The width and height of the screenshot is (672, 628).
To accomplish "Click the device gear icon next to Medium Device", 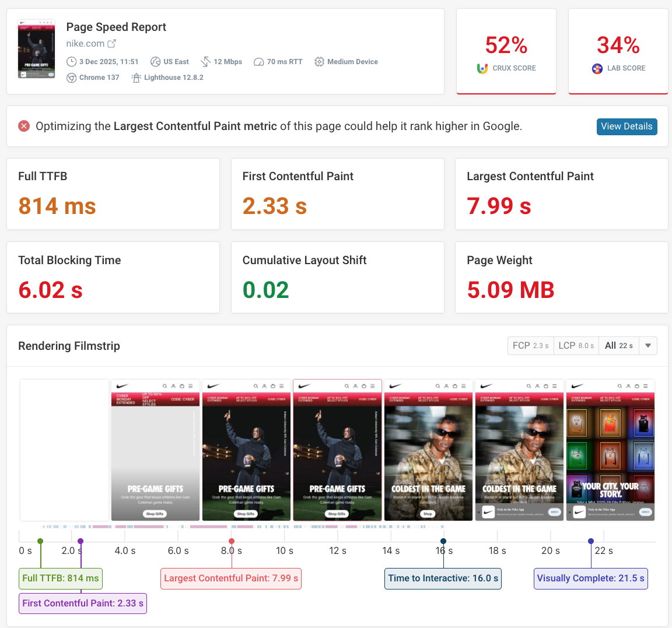I will [319, 62].
